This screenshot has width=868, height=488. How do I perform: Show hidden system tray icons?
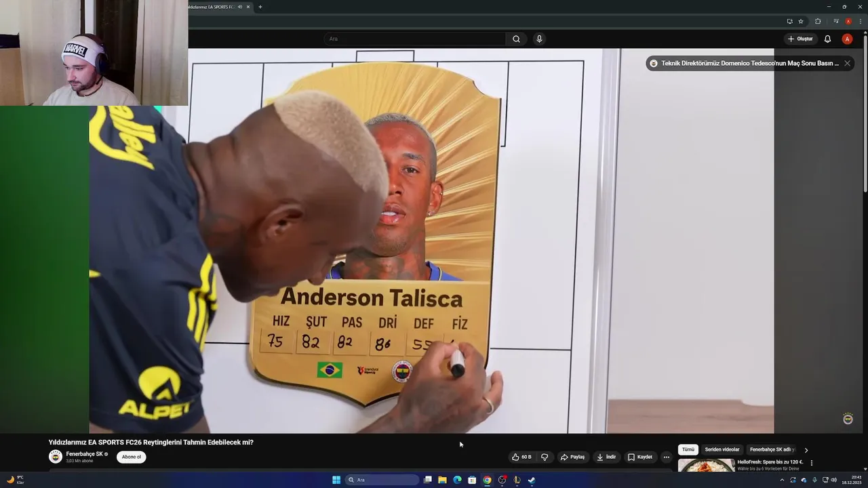click(782, 480)
